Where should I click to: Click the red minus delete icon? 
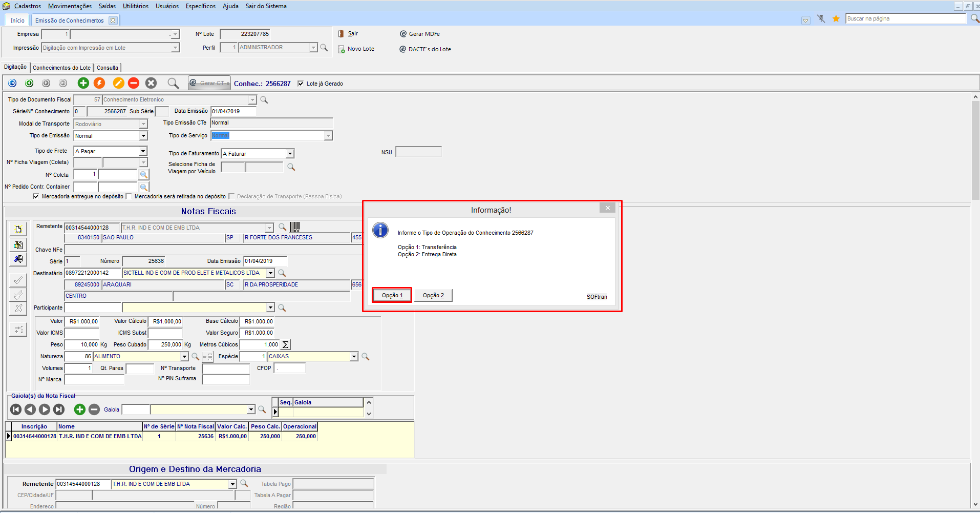(134, 83)
